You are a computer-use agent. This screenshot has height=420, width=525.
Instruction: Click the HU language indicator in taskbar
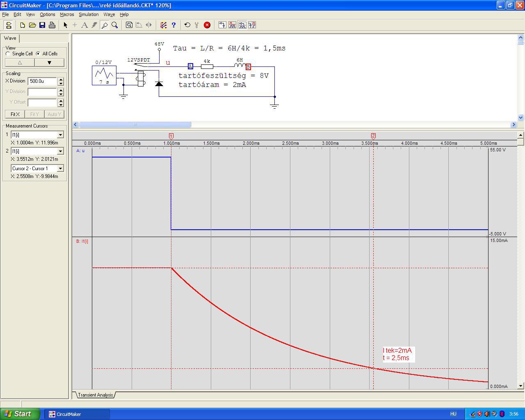(x=453, y=414)
